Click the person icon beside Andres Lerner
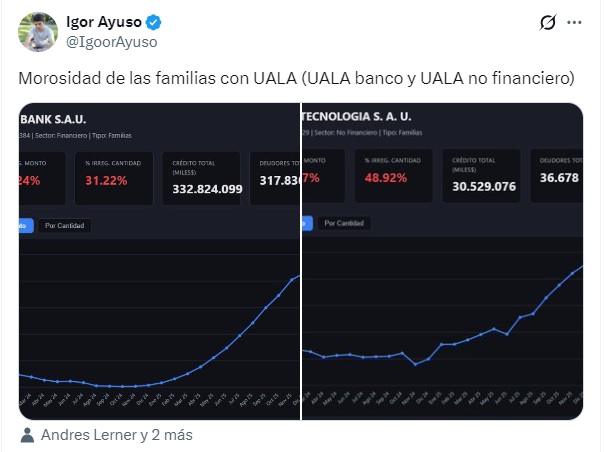This screenshot has height=452, width=604. coord(28,435)
